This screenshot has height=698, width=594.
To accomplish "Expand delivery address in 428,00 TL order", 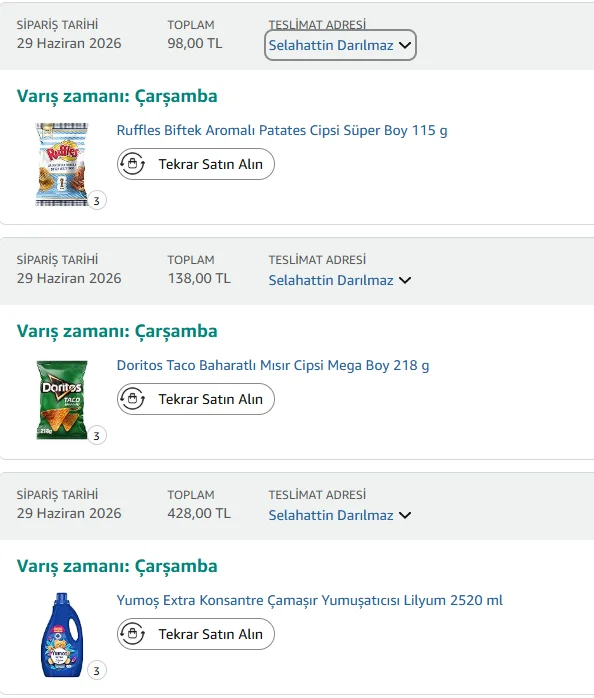I will 340,515.
